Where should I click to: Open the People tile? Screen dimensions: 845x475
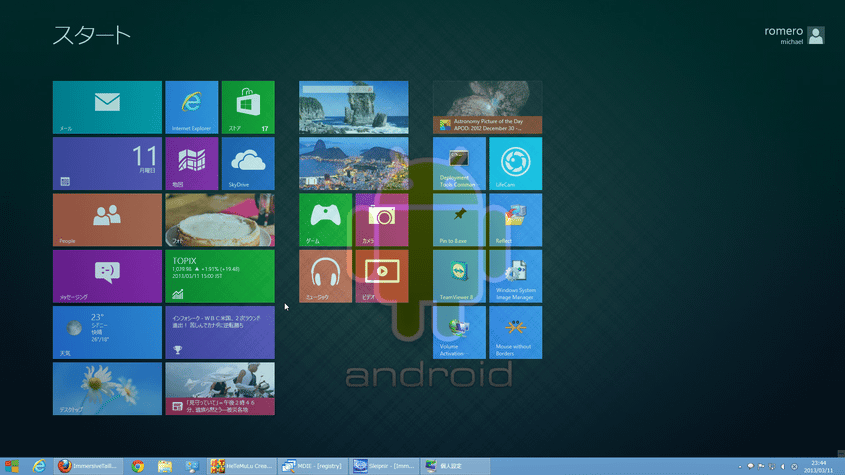(x=107, y=220)
